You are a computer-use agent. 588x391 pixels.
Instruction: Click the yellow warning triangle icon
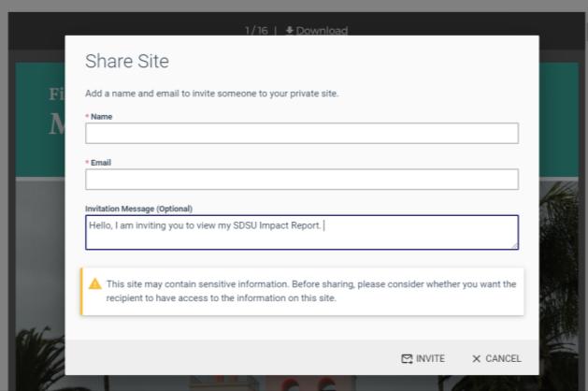click(x=95, y=284)
